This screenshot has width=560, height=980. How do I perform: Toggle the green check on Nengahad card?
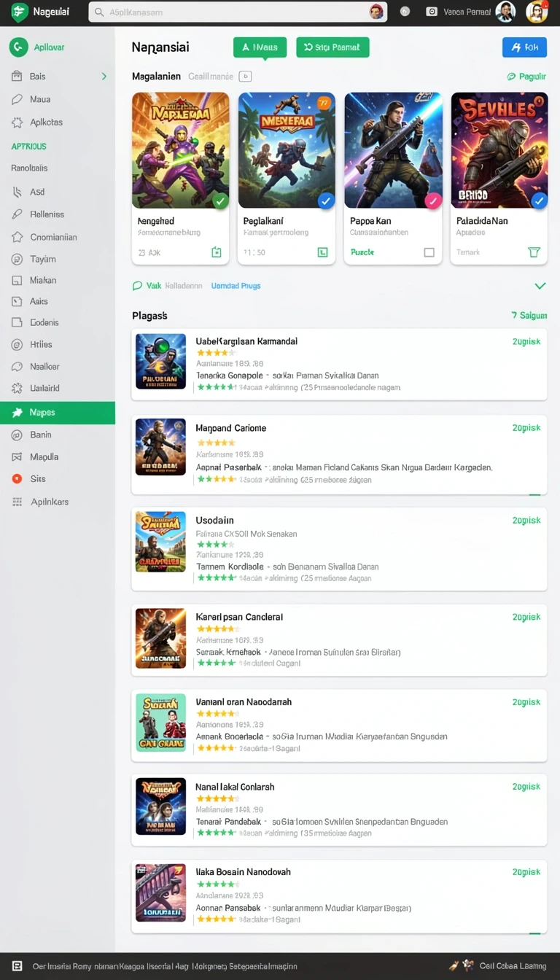coord(220,201)
